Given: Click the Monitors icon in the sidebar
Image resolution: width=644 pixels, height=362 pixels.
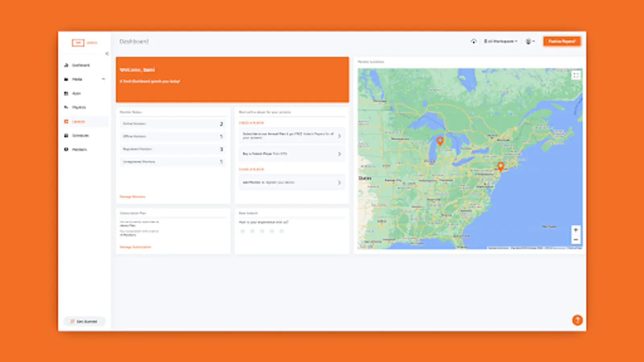Looking at the screenshot, I should pos(66,150).
